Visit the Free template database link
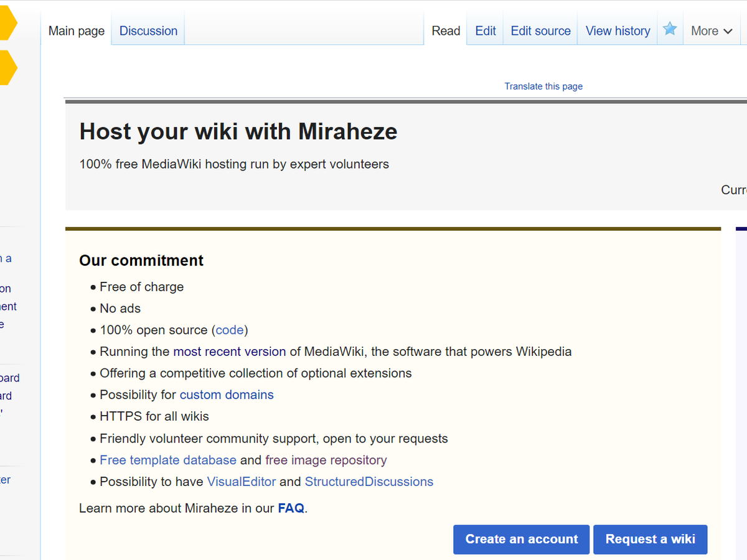This screenshot has width=747, height=560. point(168,460)
